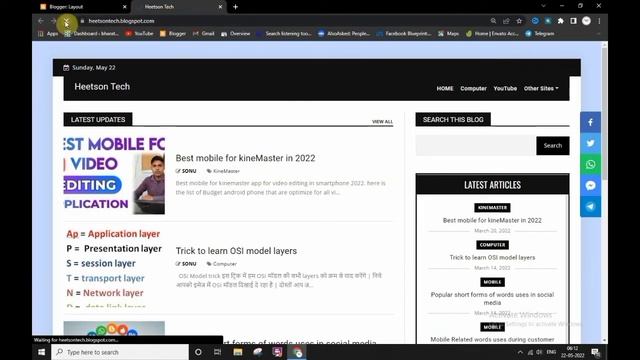The image size is (640, 360).
Task: Open the clock and date in system tray
Action: (572, 352)
